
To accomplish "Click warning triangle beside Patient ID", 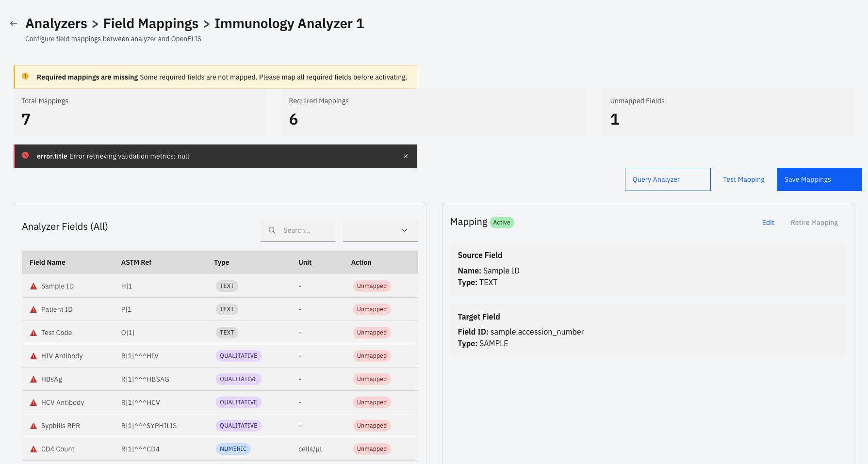I will coord(33,309).
